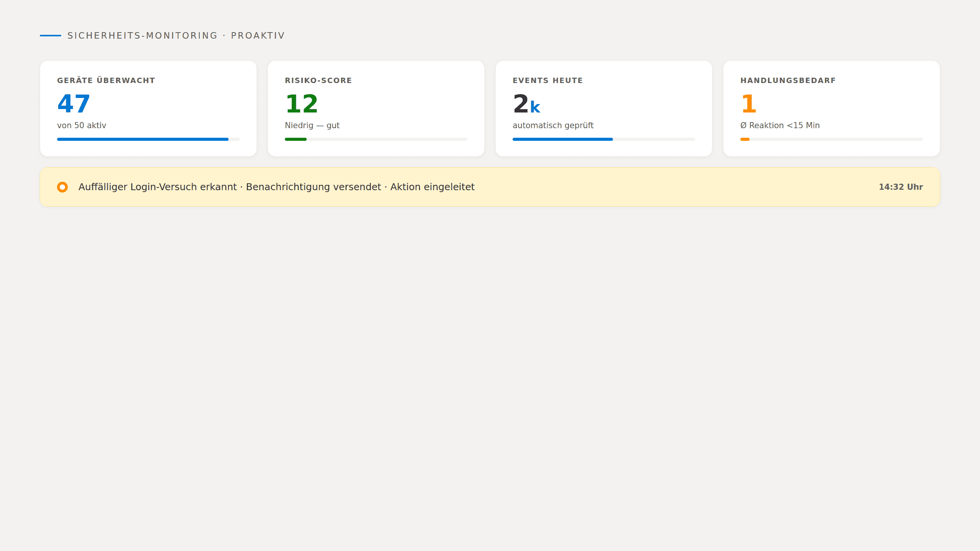The height and width of the screenshot is (551, 980).
Task: Click the Sicherheits-Monitoring Proaktiv heading
Action: coord(176,36)
